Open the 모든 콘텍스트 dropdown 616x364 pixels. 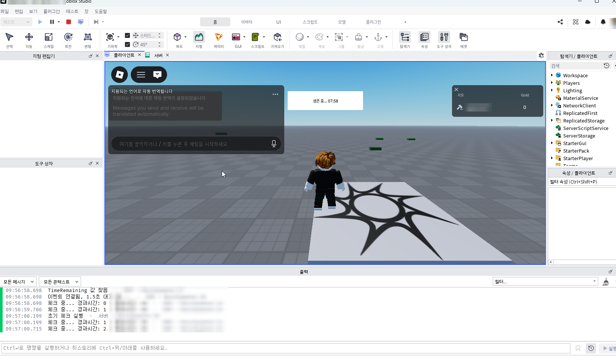click(x=60, y=281)
